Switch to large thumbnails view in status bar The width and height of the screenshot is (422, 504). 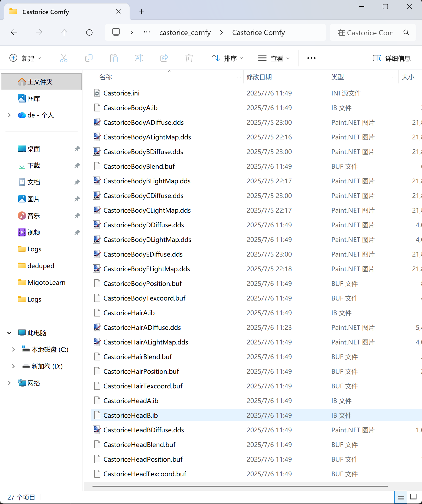tap(413, 497)
